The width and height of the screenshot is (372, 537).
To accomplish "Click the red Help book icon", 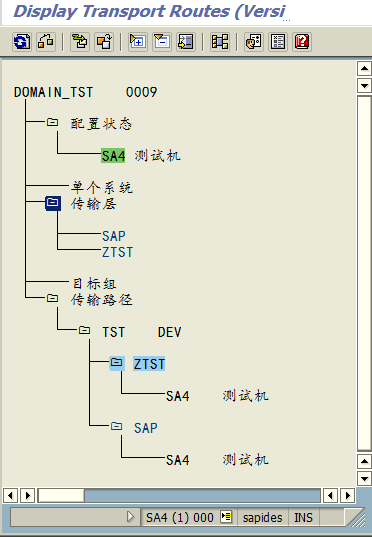I will (302, 42).
